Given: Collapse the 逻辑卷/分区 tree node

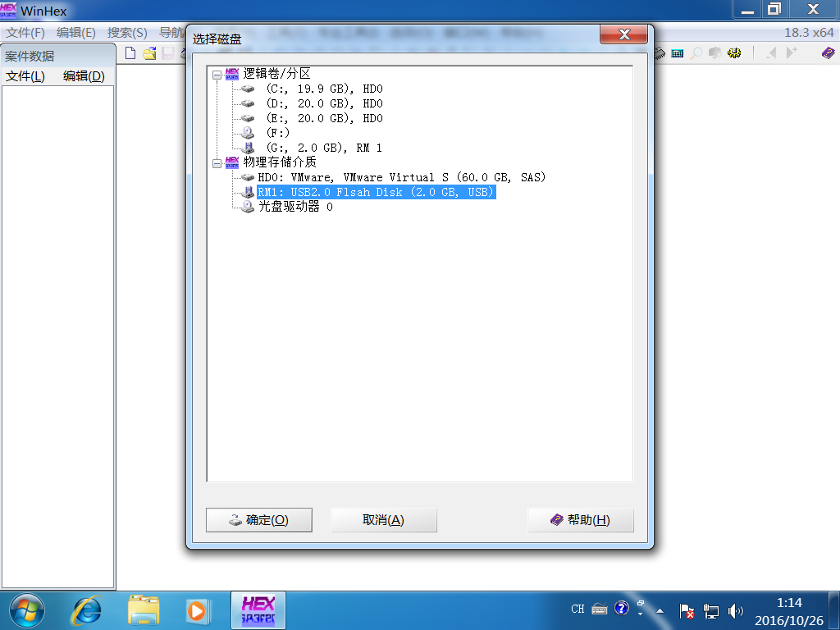Looking at the screenshot, I should click(217, 75).
